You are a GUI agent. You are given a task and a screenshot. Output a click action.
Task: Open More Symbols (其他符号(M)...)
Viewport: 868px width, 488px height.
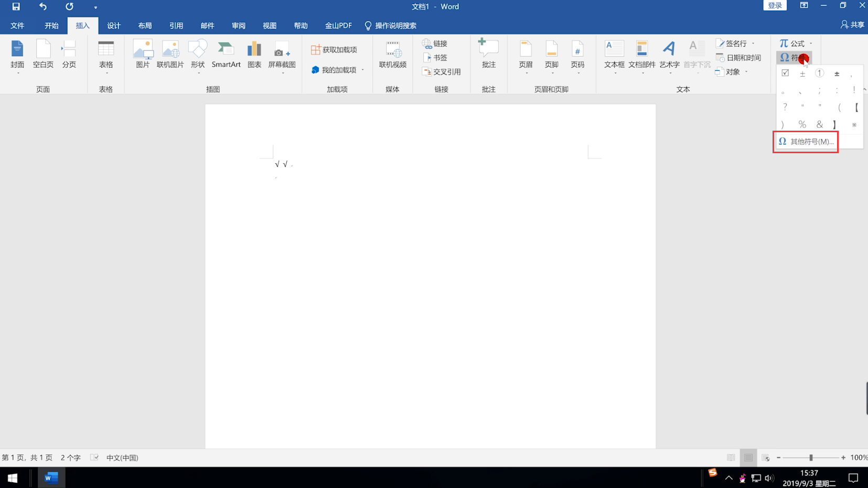pos(806,142)
